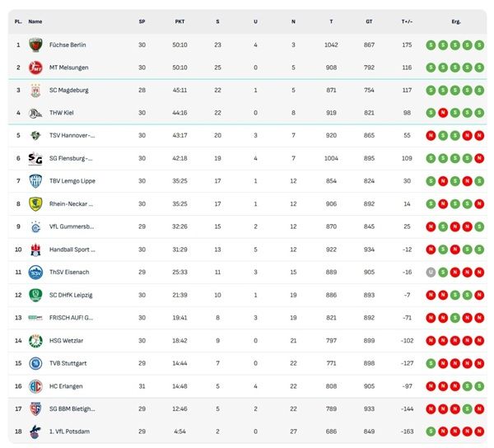Sort by the T+/- column header

(x=407, y=21)
